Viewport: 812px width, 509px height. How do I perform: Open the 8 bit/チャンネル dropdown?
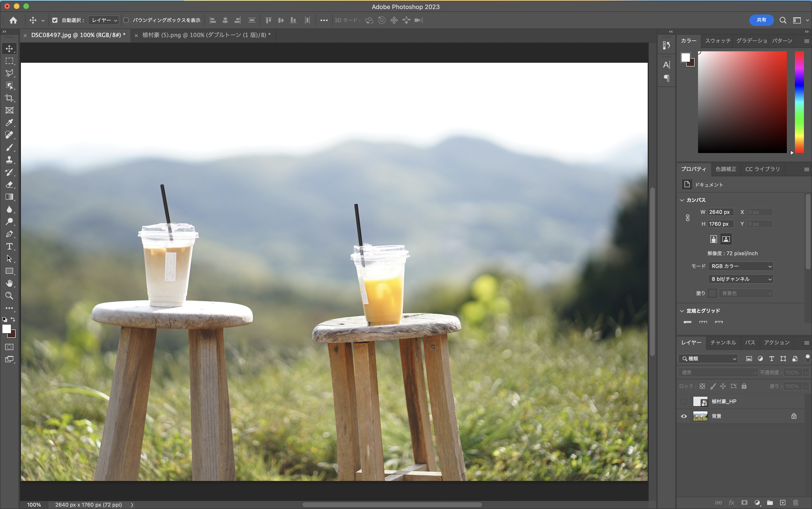tap(741, 279)
